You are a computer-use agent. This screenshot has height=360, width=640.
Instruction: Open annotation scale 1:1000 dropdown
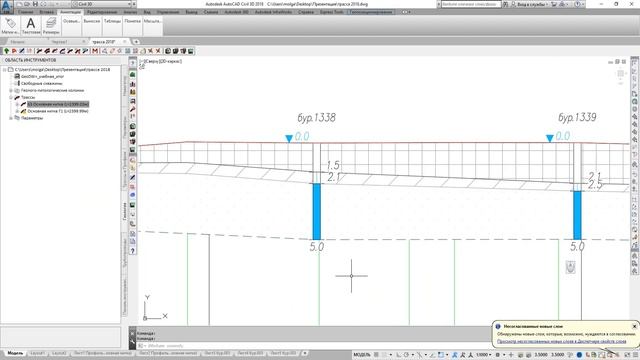click(484, 355)
